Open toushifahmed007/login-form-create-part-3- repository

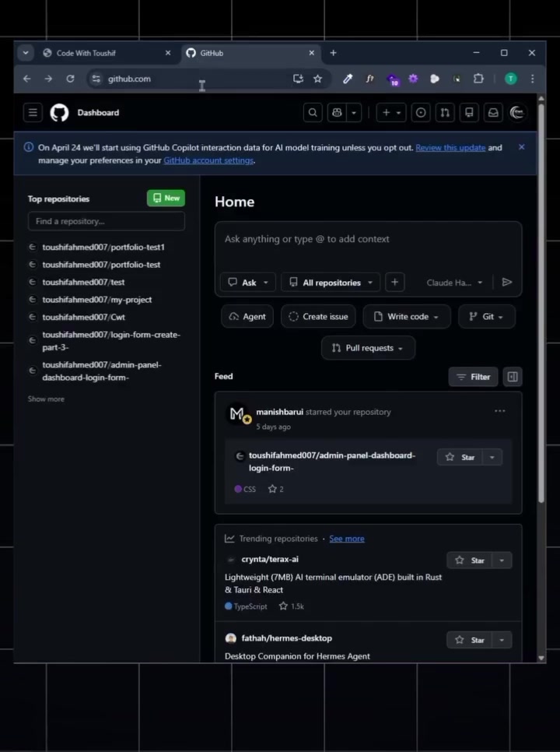coord(111,340)
